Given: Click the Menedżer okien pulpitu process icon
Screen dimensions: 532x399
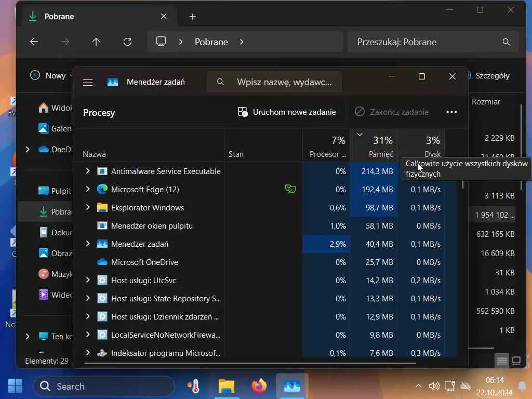Looking at the screenshot, I should [102, 225].
